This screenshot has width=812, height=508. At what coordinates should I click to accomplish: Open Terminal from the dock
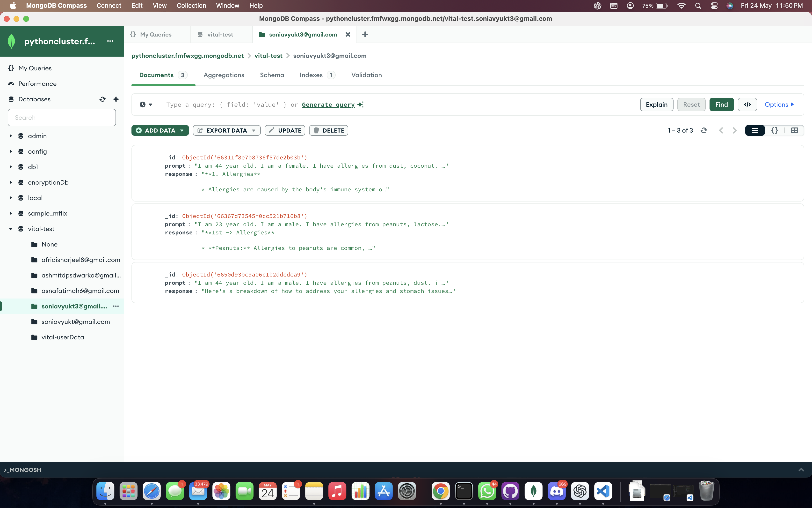point(464,491)
